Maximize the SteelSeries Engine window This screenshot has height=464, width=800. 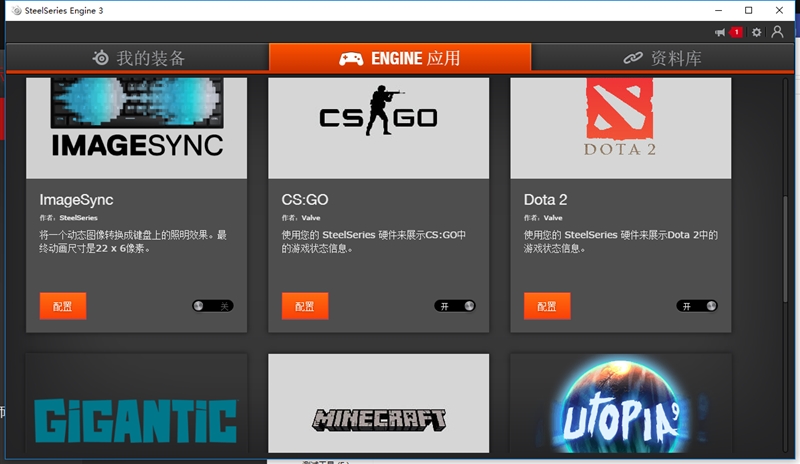(748, 10)
